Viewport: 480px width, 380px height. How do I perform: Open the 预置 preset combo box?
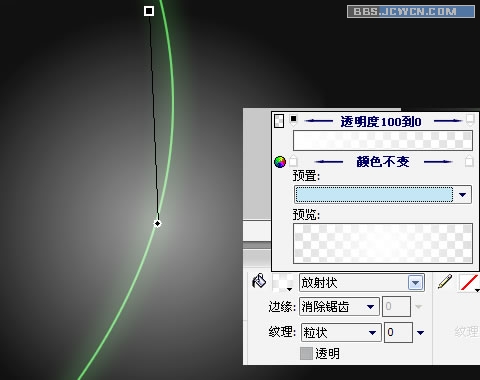382,194
